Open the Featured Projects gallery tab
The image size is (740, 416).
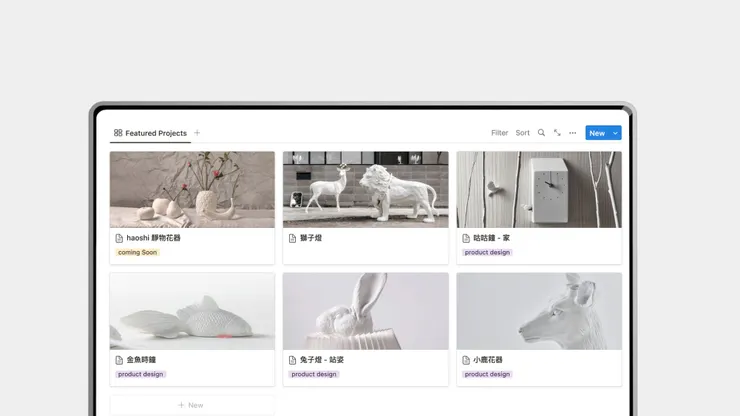coord(151,133)
